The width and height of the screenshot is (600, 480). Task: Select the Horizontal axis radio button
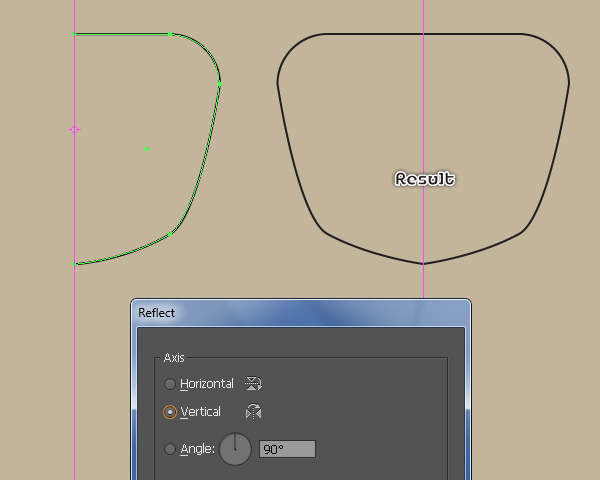click(x=170, y=384)
